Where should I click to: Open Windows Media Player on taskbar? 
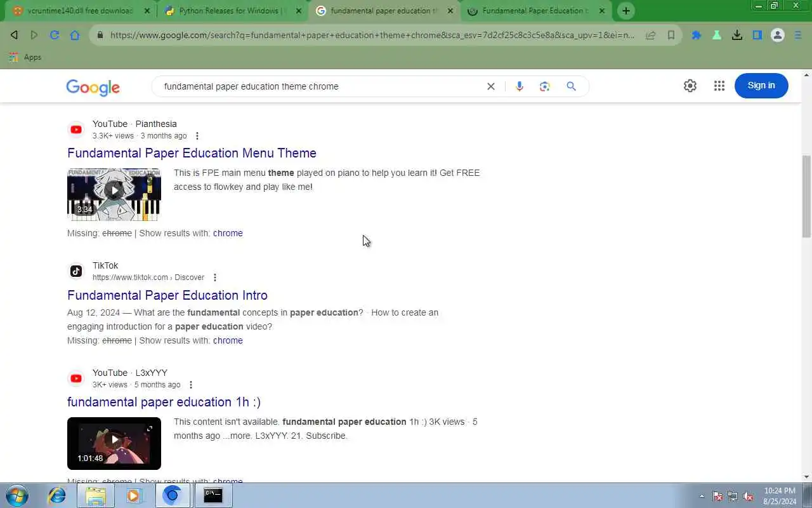coord(134,495)
